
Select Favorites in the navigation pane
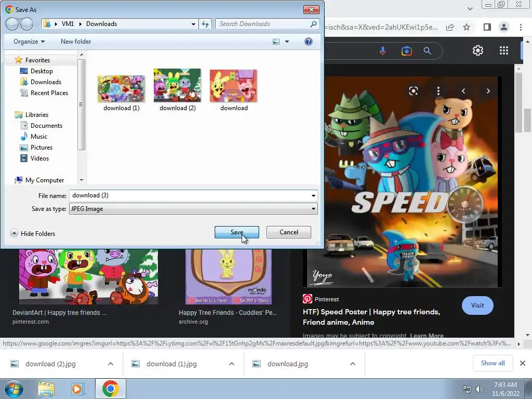tap(37, 60)
